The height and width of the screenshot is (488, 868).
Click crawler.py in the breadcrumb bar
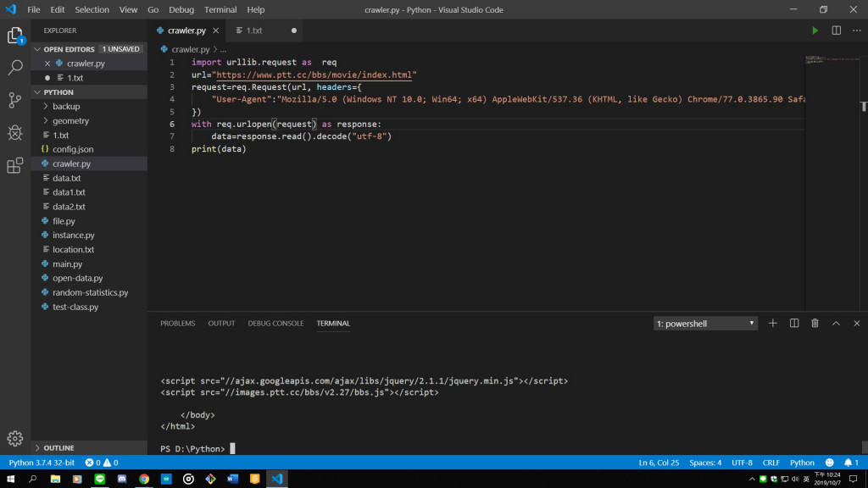point(190,49)
